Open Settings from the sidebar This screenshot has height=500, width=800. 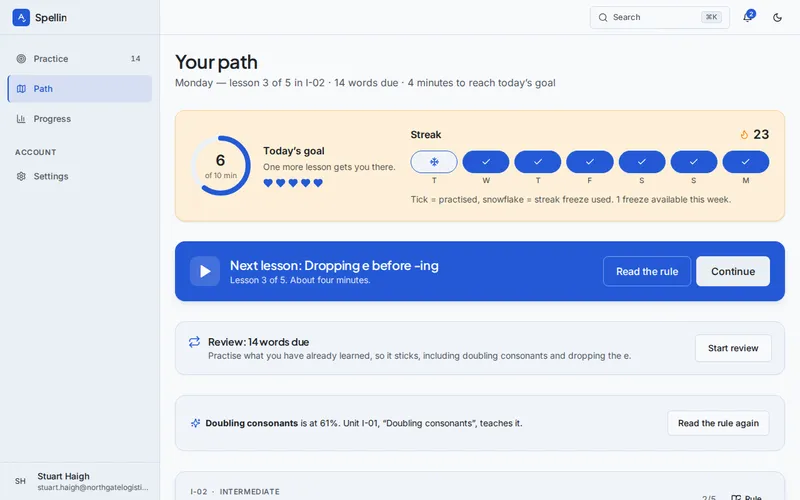(x=80, y=177)
